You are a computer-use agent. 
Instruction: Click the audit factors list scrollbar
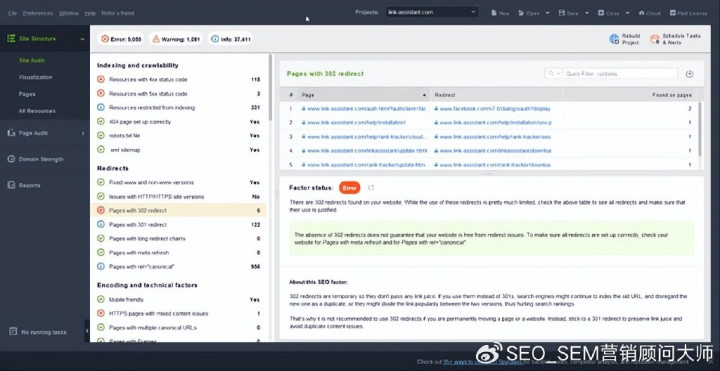pos(270,87)
